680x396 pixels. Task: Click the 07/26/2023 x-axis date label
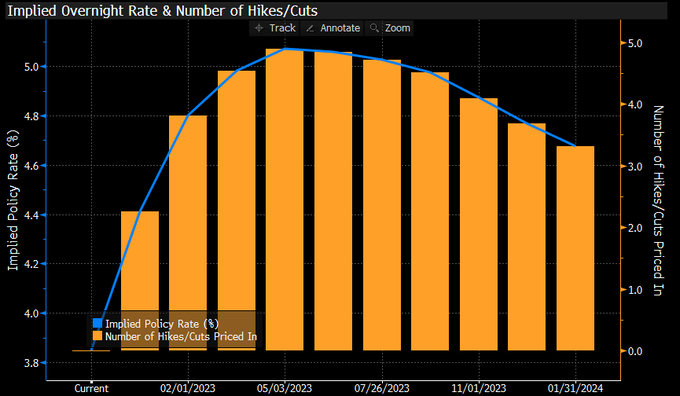click(382, 388)
